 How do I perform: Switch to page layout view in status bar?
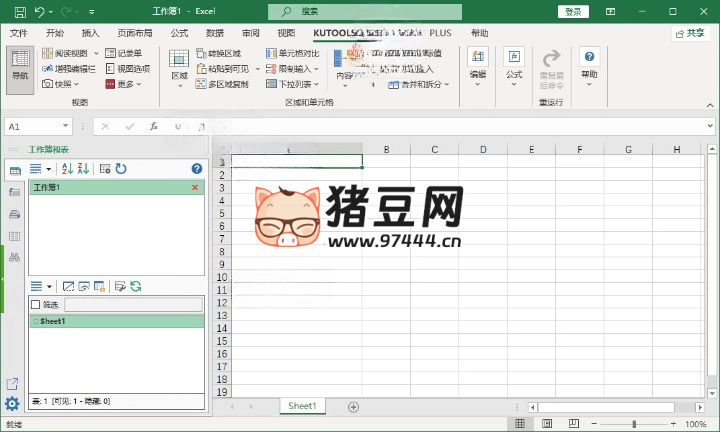click(547, 423)
